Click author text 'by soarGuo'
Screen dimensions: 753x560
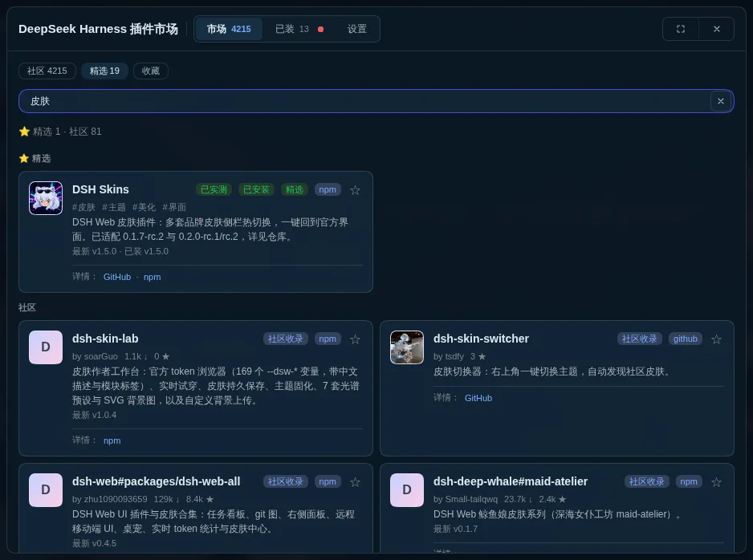click(x=95, y=356)
